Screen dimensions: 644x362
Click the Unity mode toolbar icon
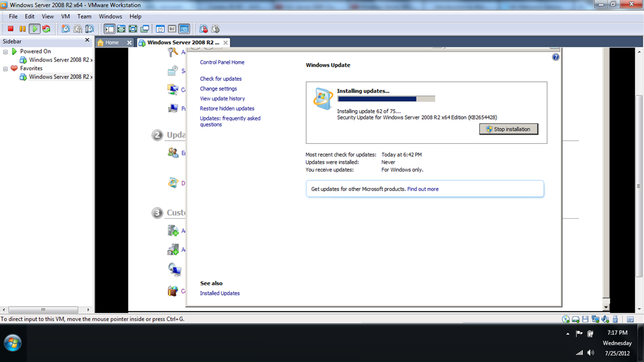145,29
